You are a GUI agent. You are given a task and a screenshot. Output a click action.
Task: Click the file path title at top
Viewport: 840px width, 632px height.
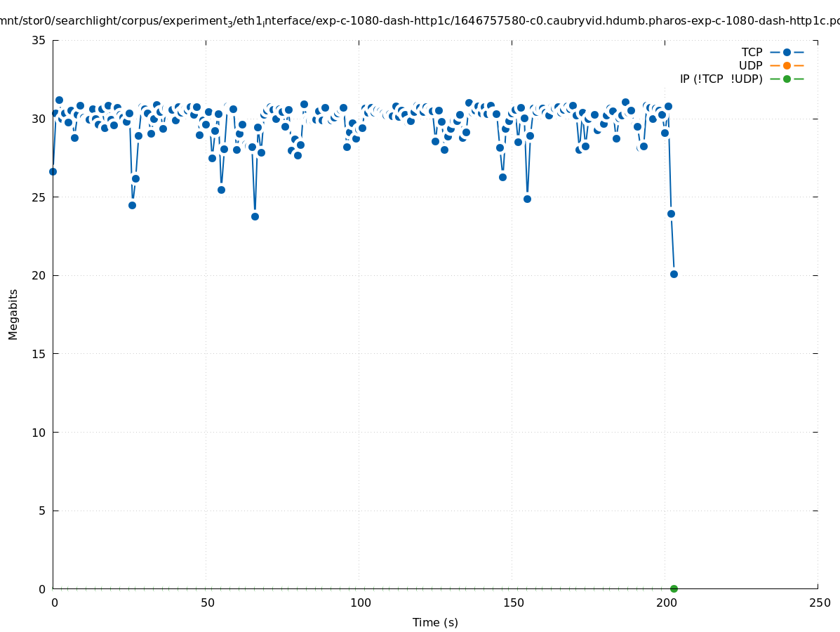pyautogui.click(x=420, y=21)
